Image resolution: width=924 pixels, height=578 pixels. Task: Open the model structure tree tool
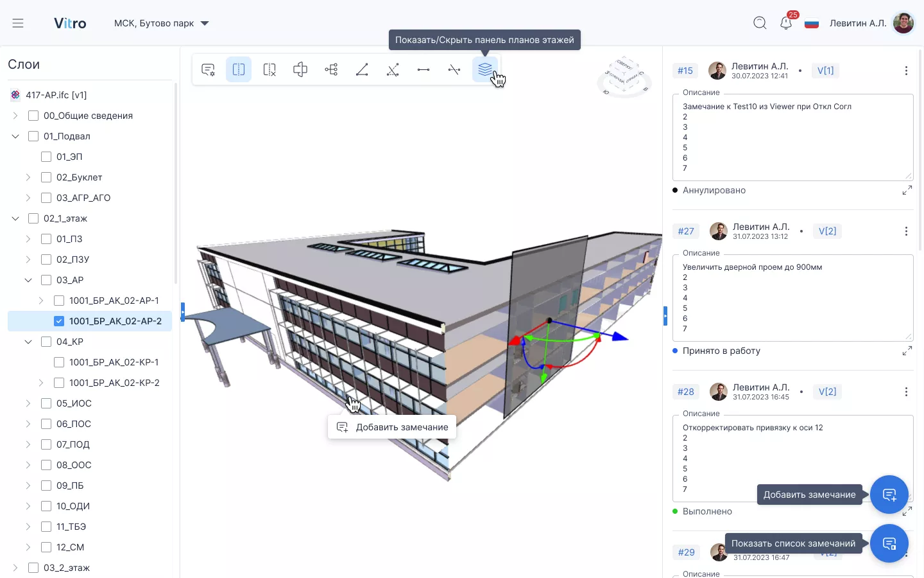[331, 69]
